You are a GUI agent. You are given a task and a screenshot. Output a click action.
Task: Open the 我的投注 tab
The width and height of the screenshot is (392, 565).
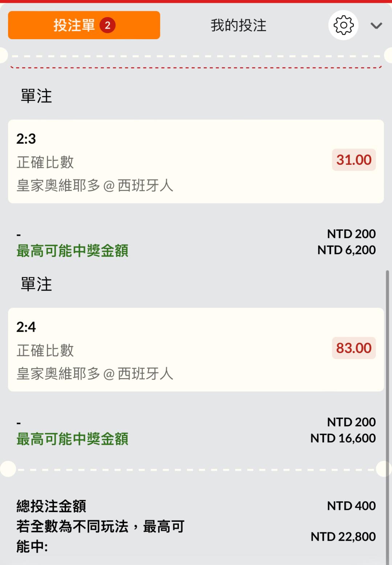tap(238, 25)
